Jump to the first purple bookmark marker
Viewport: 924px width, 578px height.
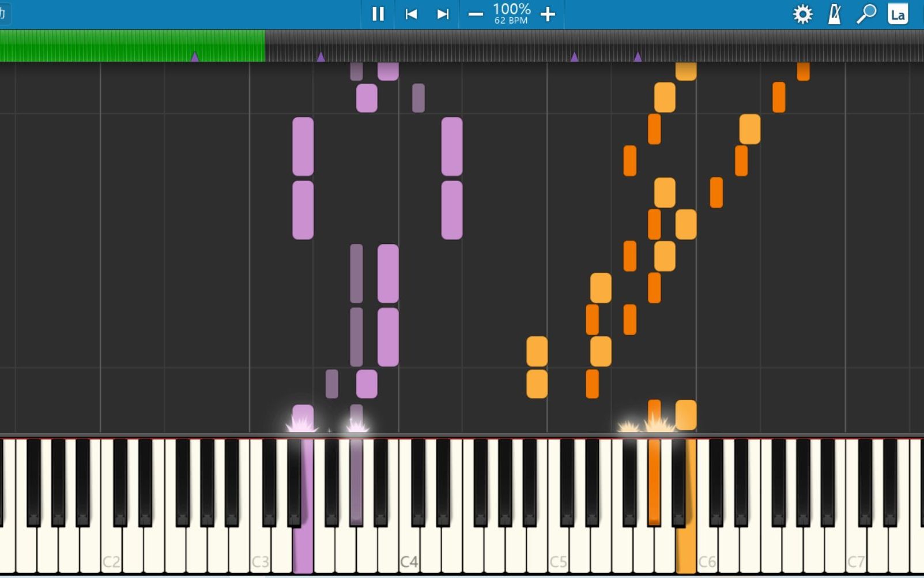[x=195, y=57]
